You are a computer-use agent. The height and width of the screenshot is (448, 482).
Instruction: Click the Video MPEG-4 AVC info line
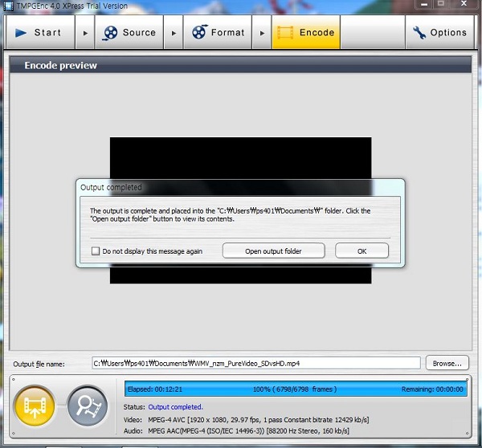[x=247, y=420]
